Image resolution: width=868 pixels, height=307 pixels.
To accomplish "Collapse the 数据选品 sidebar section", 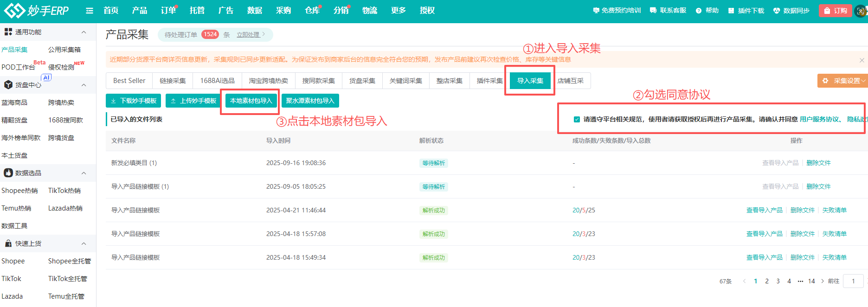I will [84, 173].
